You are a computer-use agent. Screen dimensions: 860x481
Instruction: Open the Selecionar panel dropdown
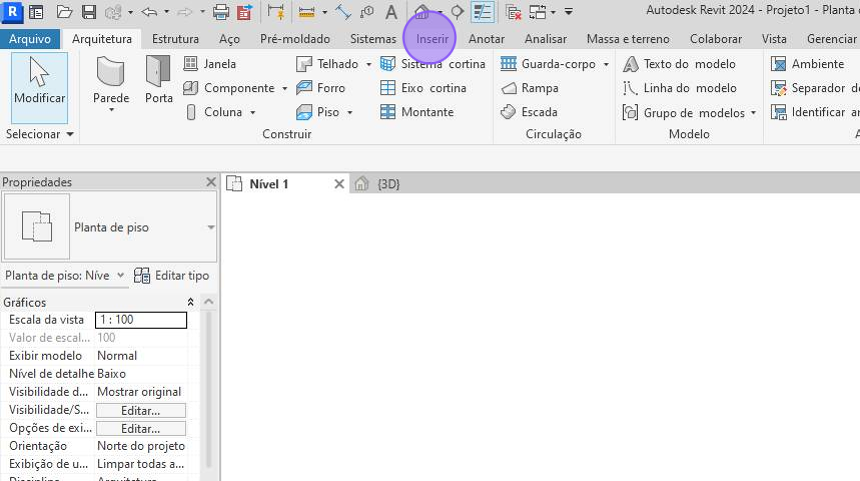(x=39, y=134)
